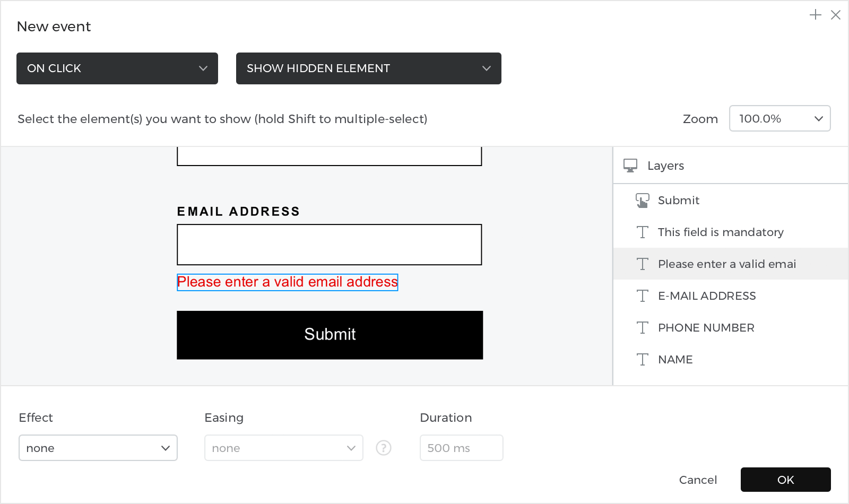Click text icon beside This field is mandatory

coord(643,232)
